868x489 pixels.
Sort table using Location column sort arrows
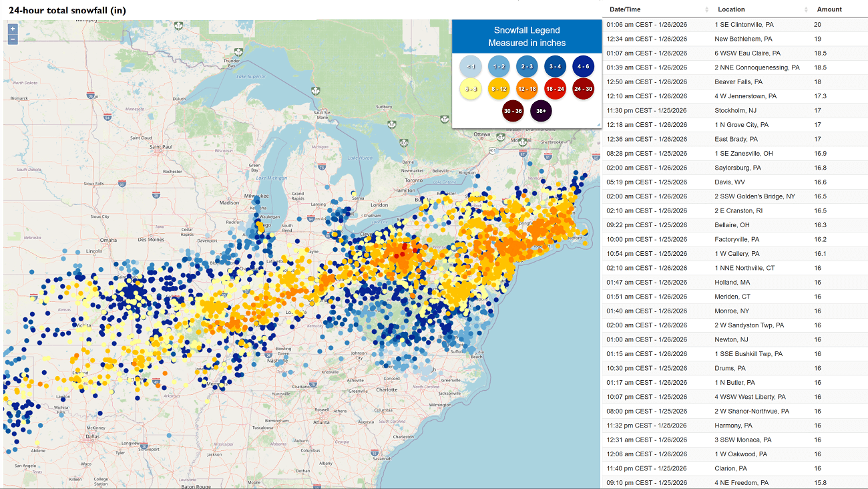tap(806, 9)
